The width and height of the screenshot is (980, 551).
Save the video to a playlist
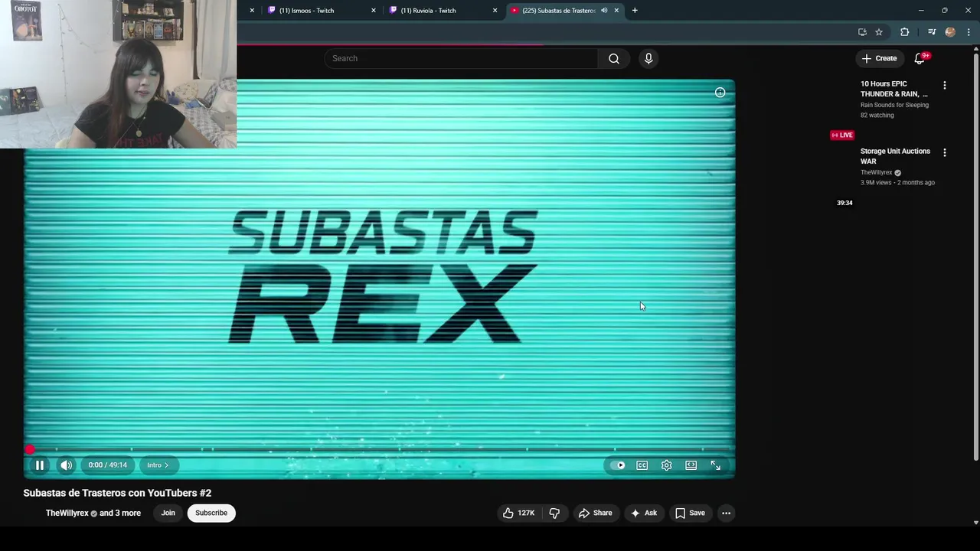tap(690, 513)
